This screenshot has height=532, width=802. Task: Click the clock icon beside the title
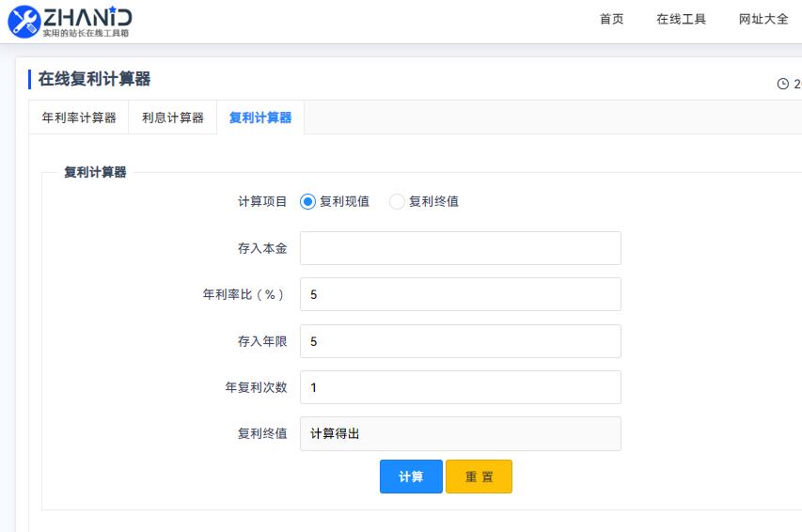click(782, 84)
